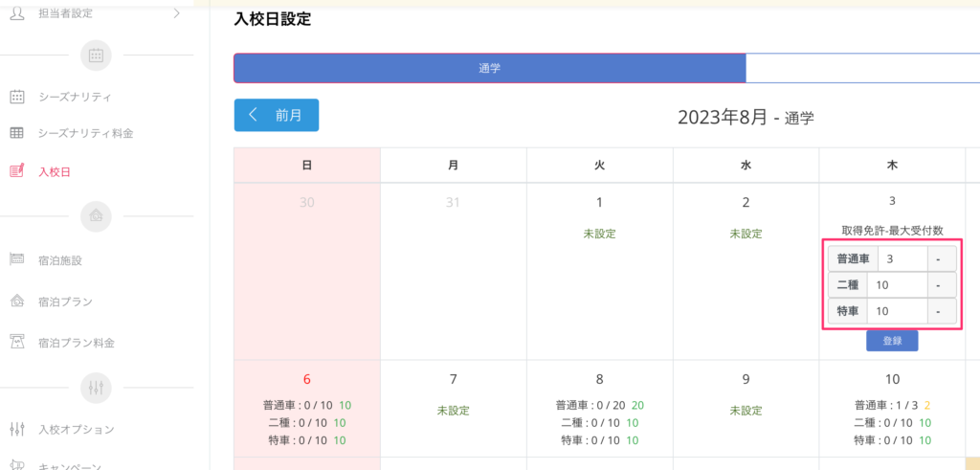Viewport: 980px width, 470px height.
Task: Open the 宿泊プラン menu item
Action: [x=65, y=302]
